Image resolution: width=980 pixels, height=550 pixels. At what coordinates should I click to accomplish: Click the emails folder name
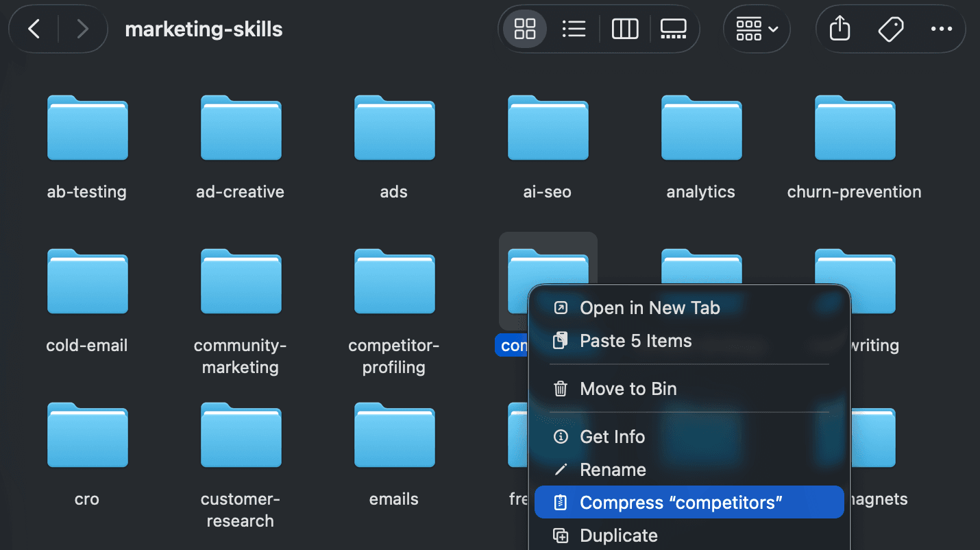[x=394, y=499]
